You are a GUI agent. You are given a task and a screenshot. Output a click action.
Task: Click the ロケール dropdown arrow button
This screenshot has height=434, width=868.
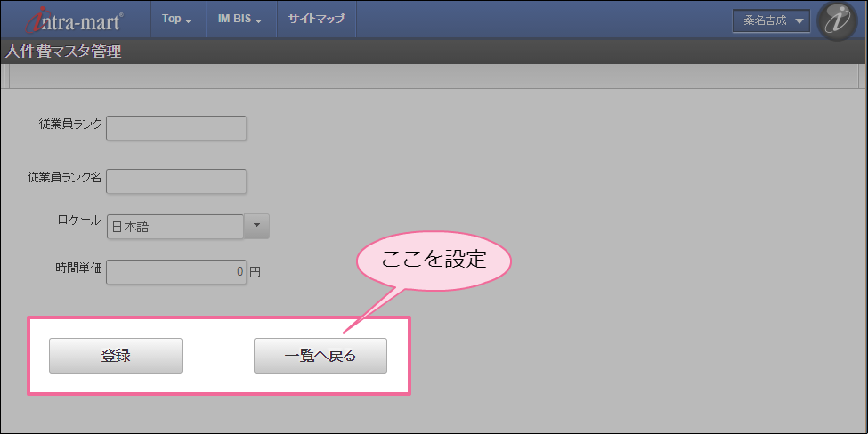click(x=256, y=226)
